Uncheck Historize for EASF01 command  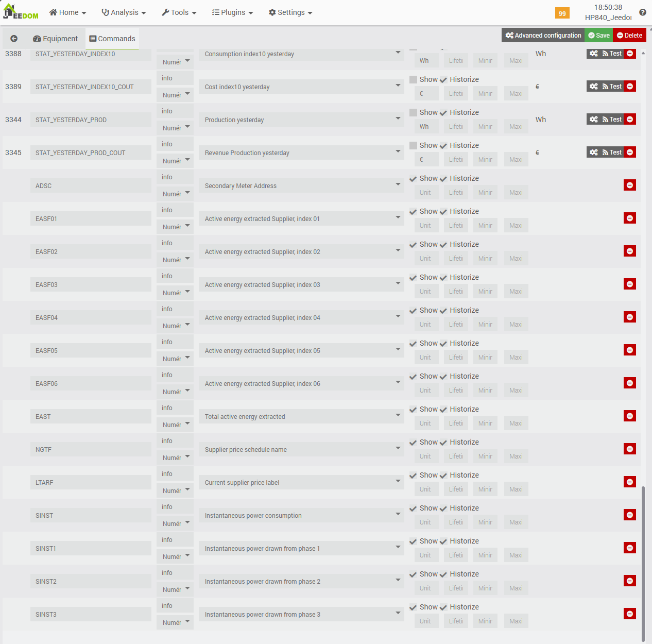click(443, 212)
